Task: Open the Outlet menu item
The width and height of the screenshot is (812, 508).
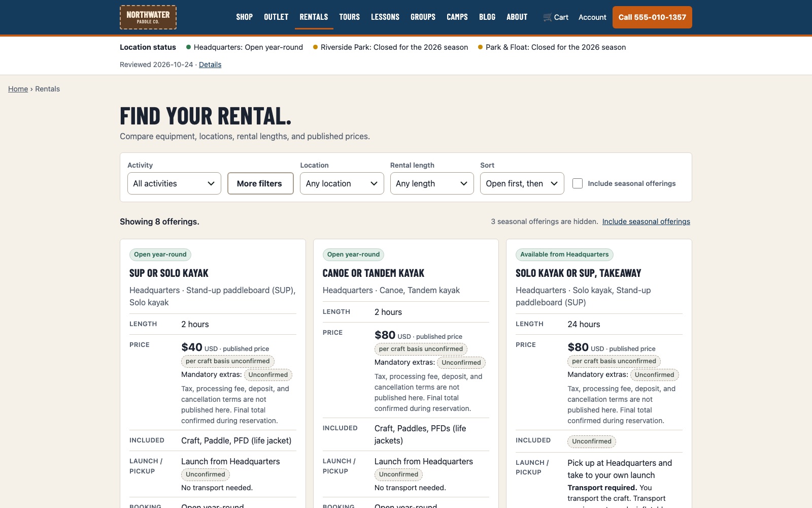Action: 276,17
